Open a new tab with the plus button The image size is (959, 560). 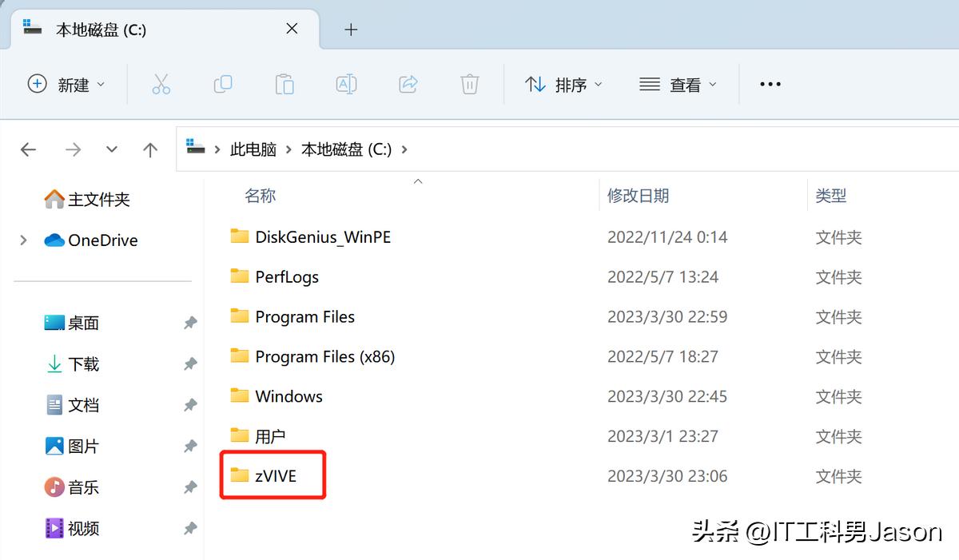[x=350, y=30]
